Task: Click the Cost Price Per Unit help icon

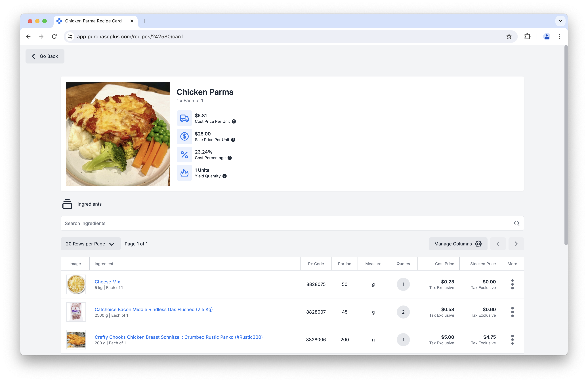Action: (234, 121)
